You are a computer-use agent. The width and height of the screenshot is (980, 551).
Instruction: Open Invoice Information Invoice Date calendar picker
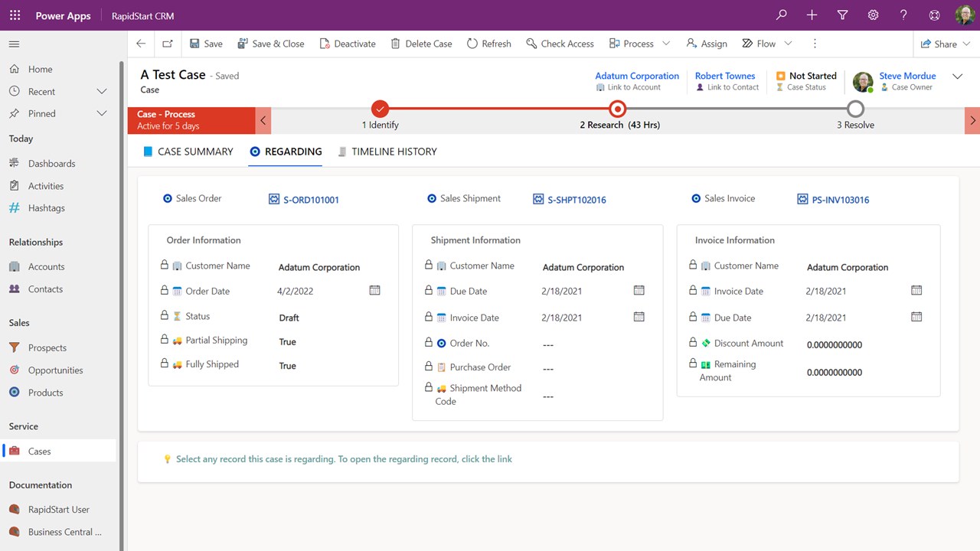pos(916,290)
